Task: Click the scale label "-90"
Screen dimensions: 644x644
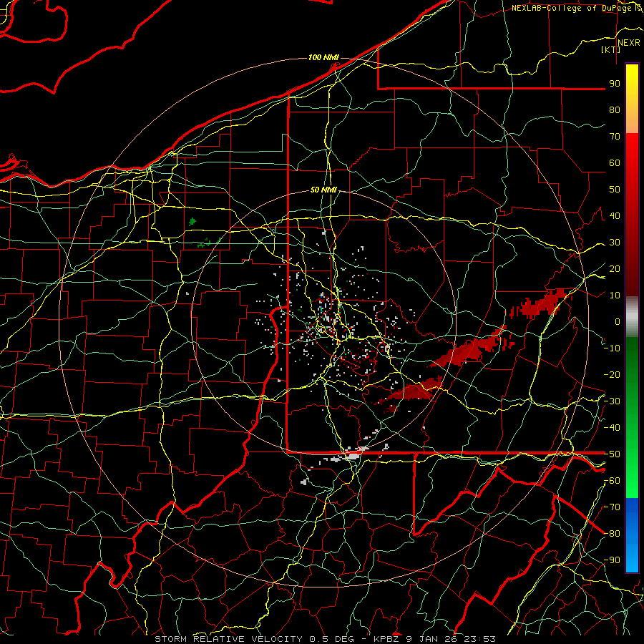Action: click(612, 560)
